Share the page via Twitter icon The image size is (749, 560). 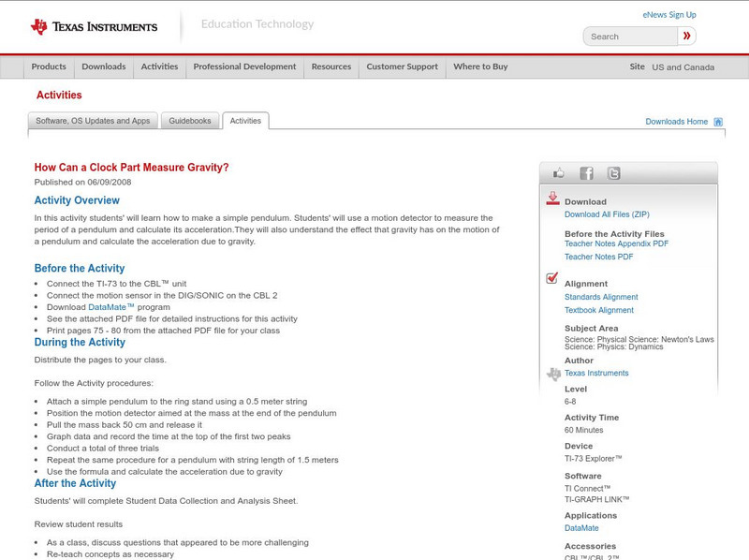click(613, 173)
